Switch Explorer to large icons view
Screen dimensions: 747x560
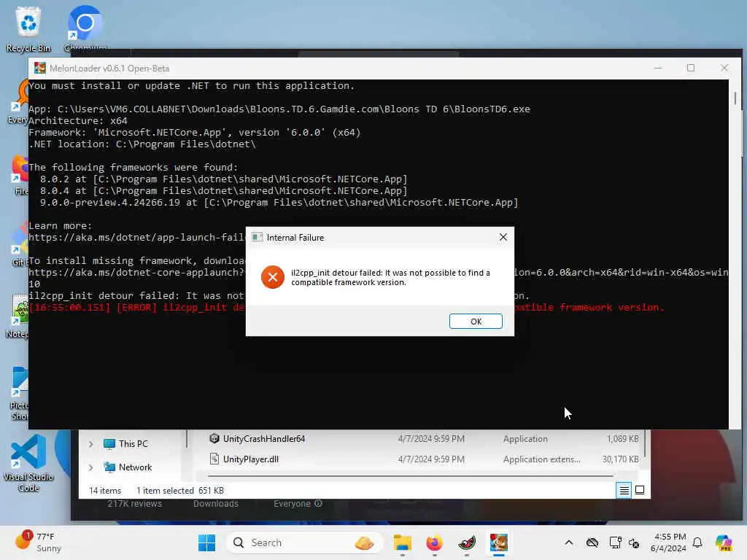pos(640,490)
